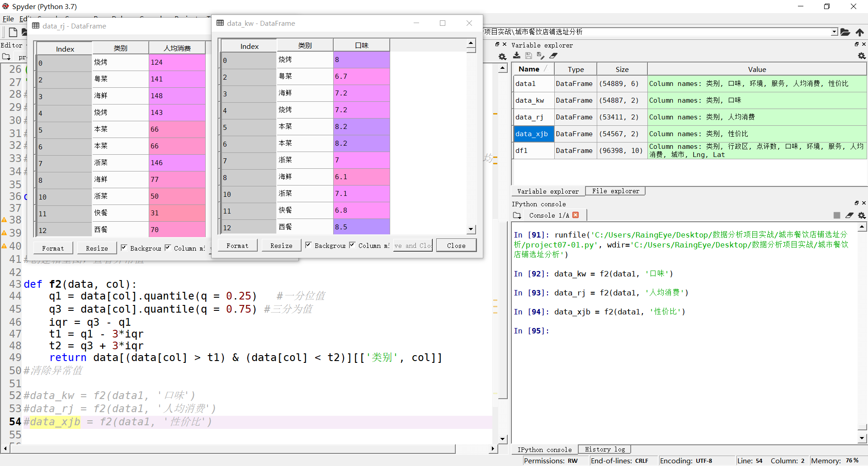The width and height of the screenshot is (868, 466).
Task: Toggle Background color checkbox in data_kw window
Action: [x=308, y=245]
